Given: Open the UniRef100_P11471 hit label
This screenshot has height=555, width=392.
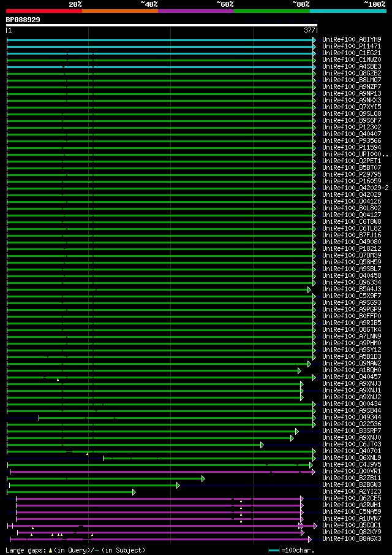Looking at the screenshot, I should (x=352, y=47).
